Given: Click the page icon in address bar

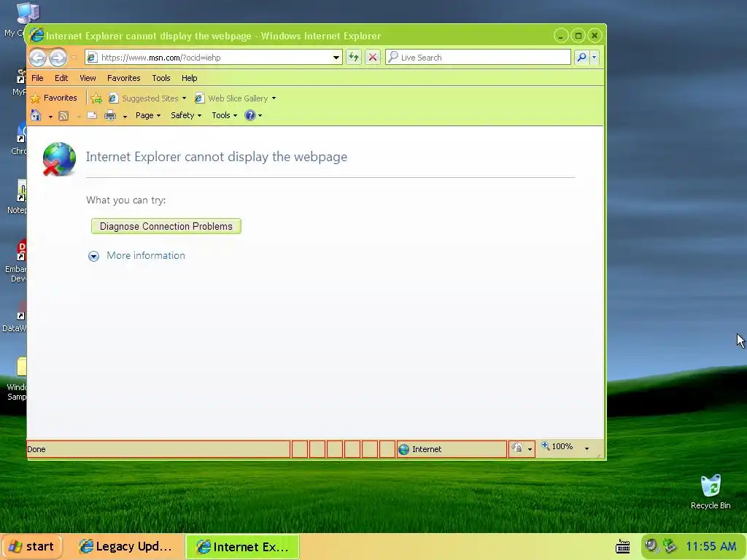Looking at the screenshot, I should click(93, 58).
